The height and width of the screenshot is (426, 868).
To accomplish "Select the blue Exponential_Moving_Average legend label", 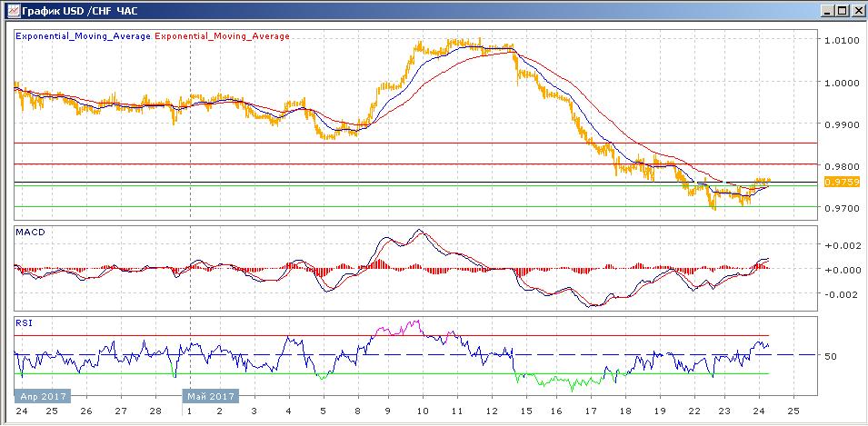I will 83,36.
